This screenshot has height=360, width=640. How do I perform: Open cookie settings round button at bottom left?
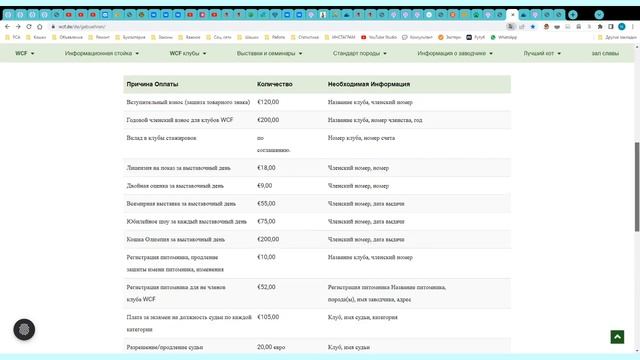click(24, 329)
